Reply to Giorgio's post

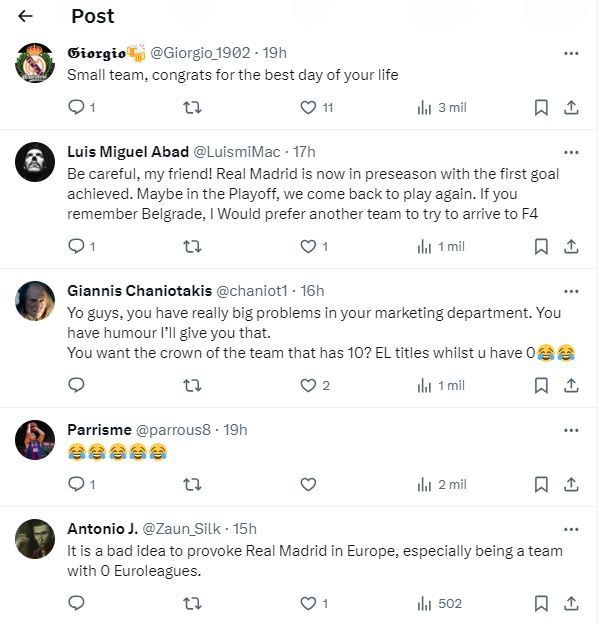click(x=76, y=107)
